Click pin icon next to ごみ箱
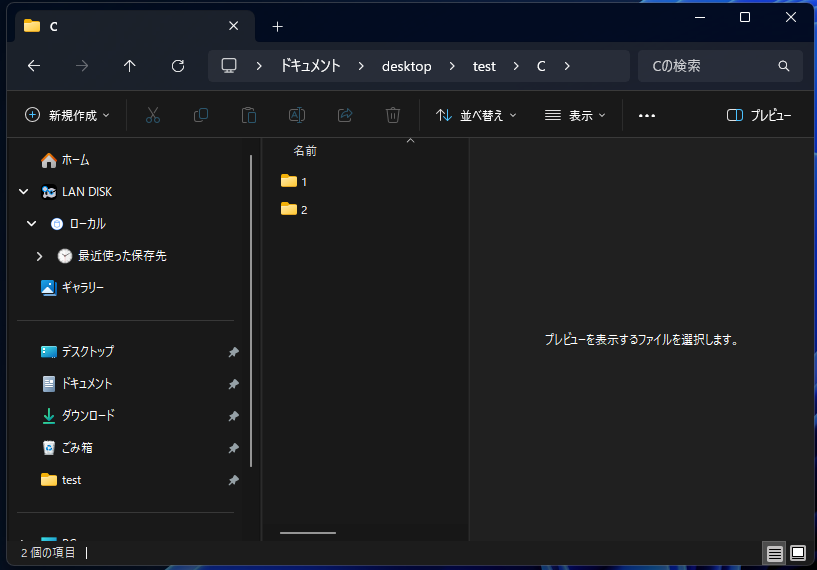817x570 pixels. 233,448
